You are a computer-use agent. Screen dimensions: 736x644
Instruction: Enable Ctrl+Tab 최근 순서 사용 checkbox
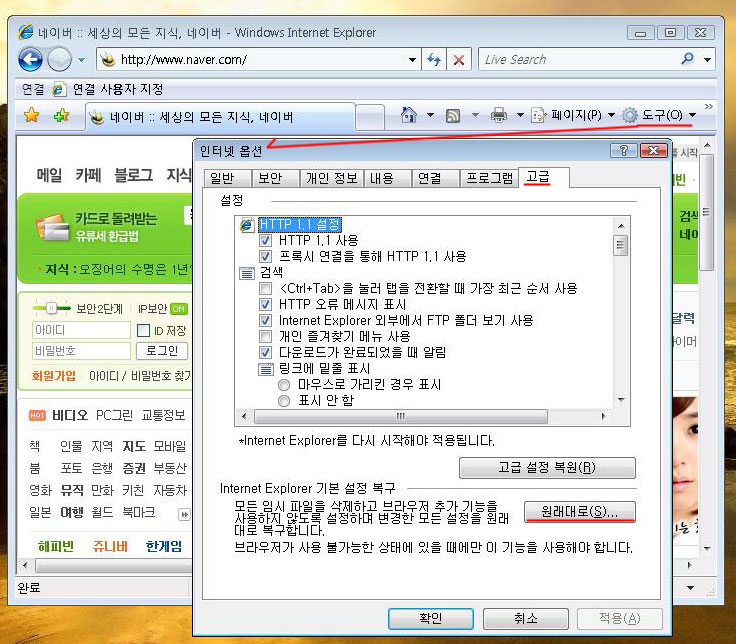(x=265, y=289)
